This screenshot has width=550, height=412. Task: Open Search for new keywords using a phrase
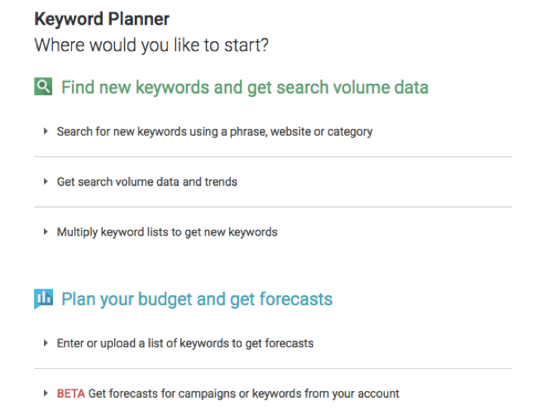pos(215,132)
